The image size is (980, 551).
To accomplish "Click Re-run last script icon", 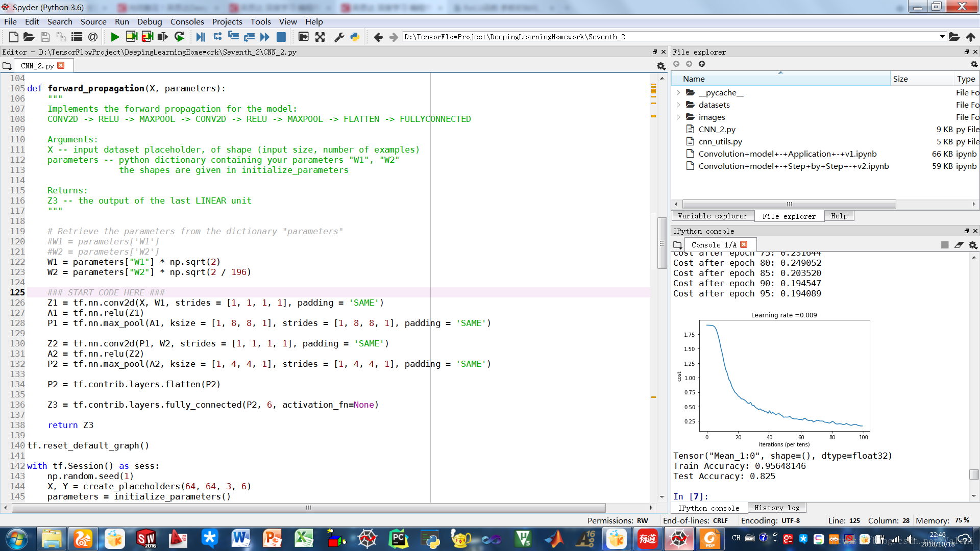I will [x=179, y=37].
